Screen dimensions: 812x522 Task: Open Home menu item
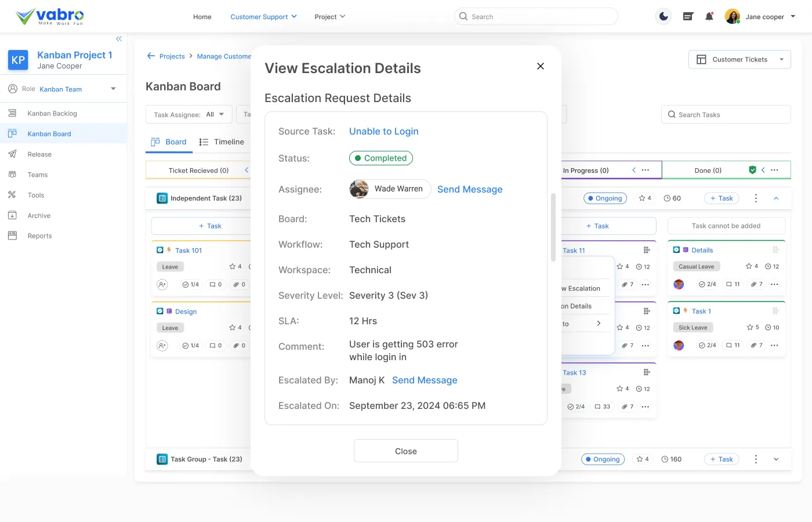tap(202, 17)
